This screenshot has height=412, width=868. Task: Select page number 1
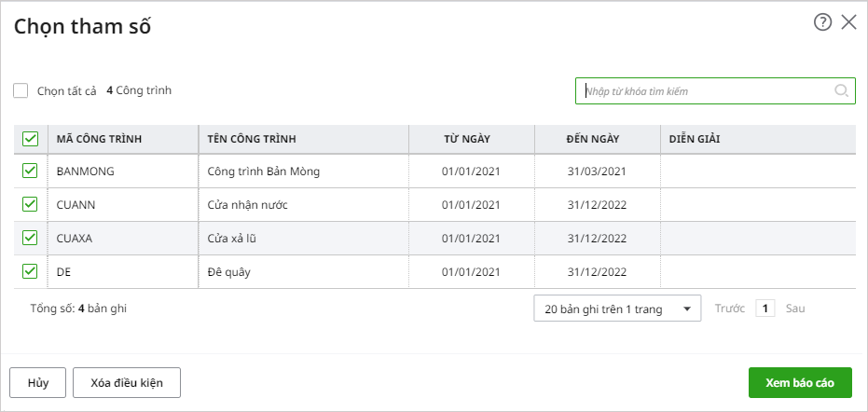coord(765,309)
